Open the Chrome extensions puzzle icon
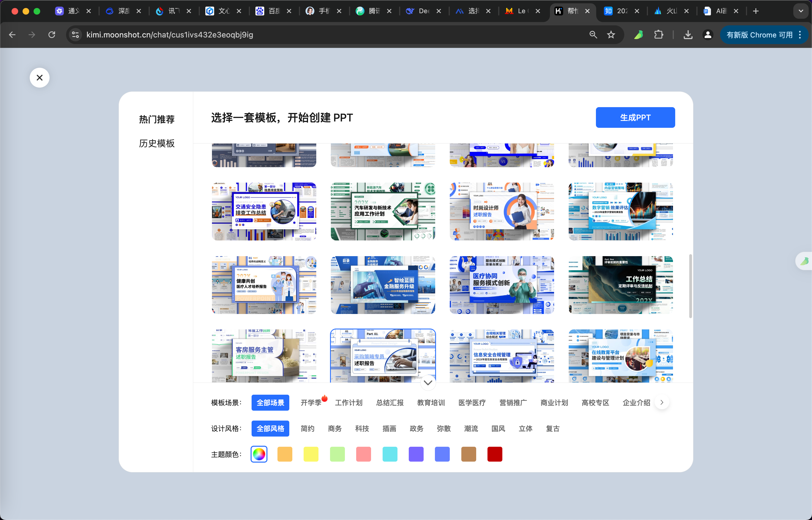 pyautogui.click(x=658, y=35)
